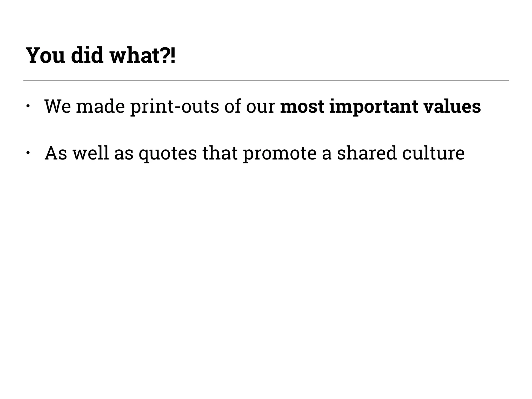Click the word "well" in second bullet
Viewport: 532px width, 399px height.
pos(91,153)
